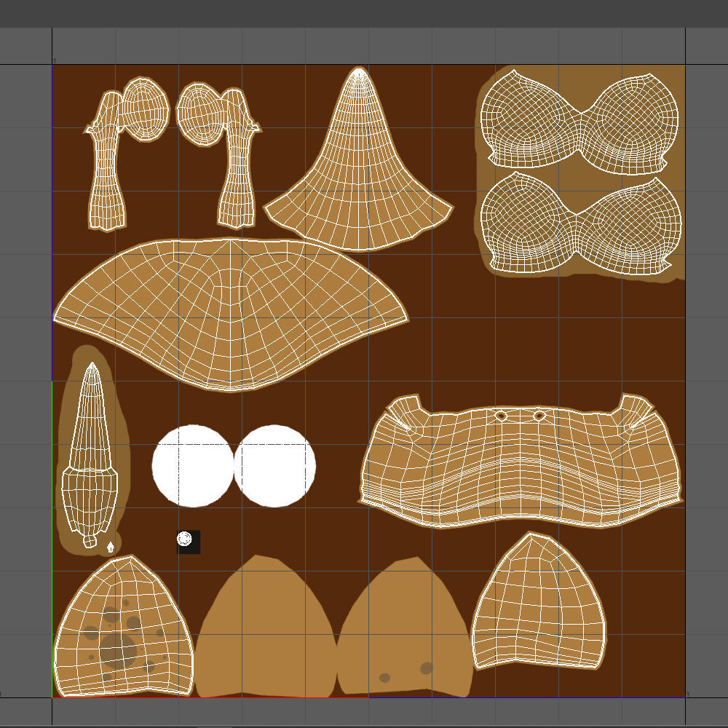Select the large fan-shaped UV shell
The height and width of the screenshot is (728, 728).
[x=231, y=314]
